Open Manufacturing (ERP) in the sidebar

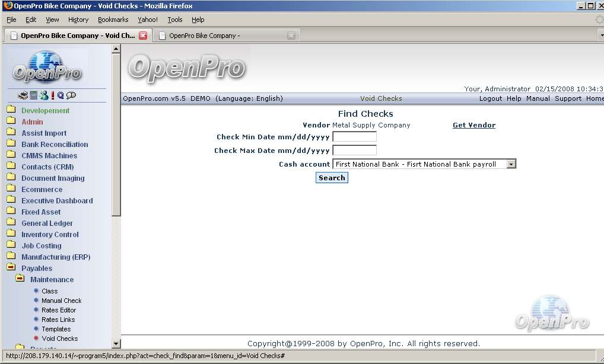click(x=56, y=257)
